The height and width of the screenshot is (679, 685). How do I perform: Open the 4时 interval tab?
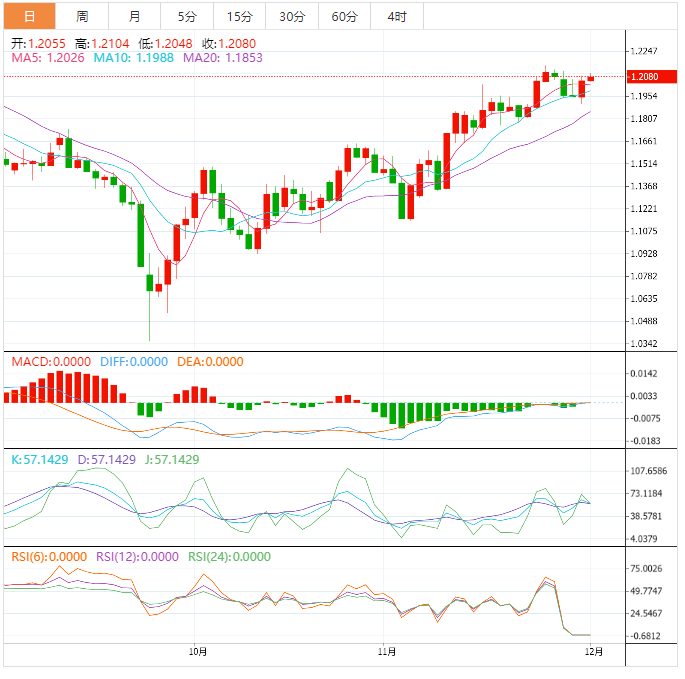tap(397, 16)
